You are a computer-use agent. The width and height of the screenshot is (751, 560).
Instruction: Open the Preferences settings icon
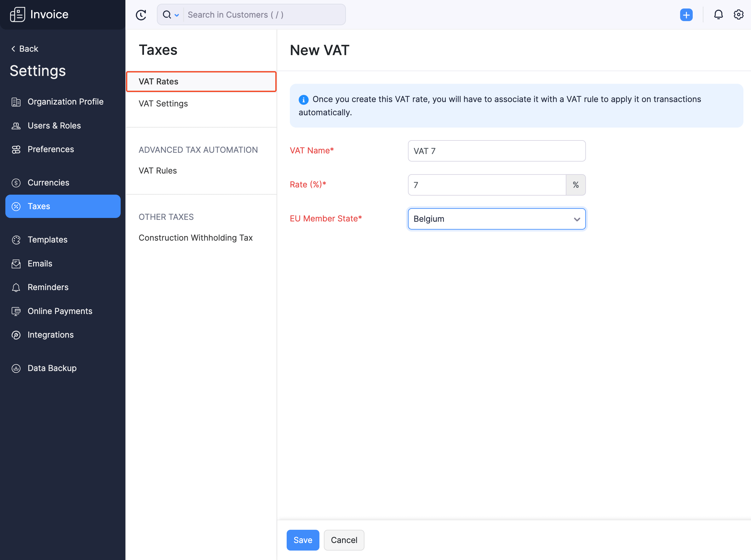click(16, 149)
